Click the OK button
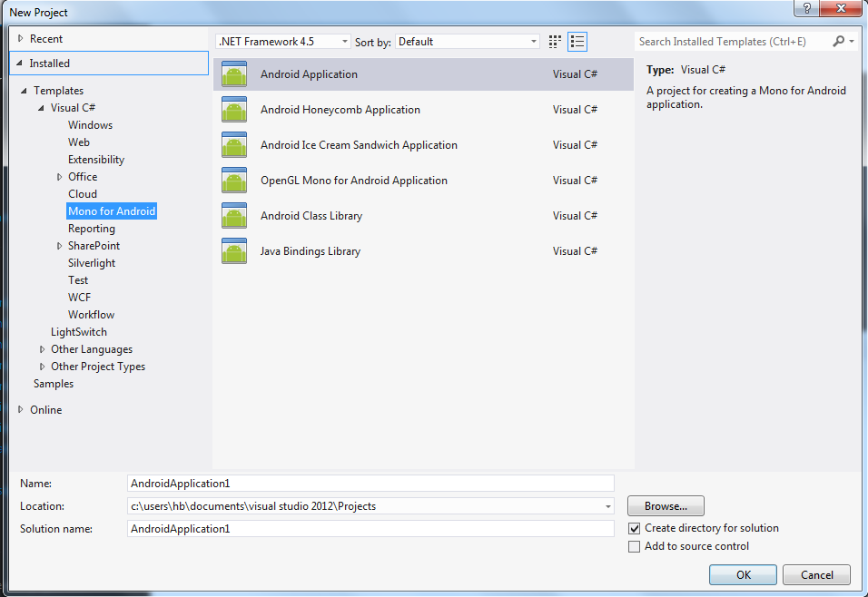 pyautogui.click(x=743, y=575)
